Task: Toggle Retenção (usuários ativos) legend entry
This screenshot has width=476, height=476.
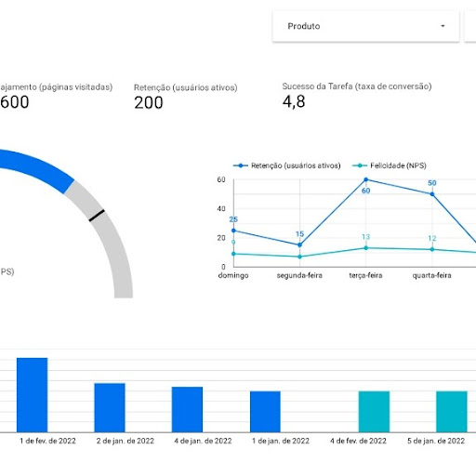Action: pos(287,165)
